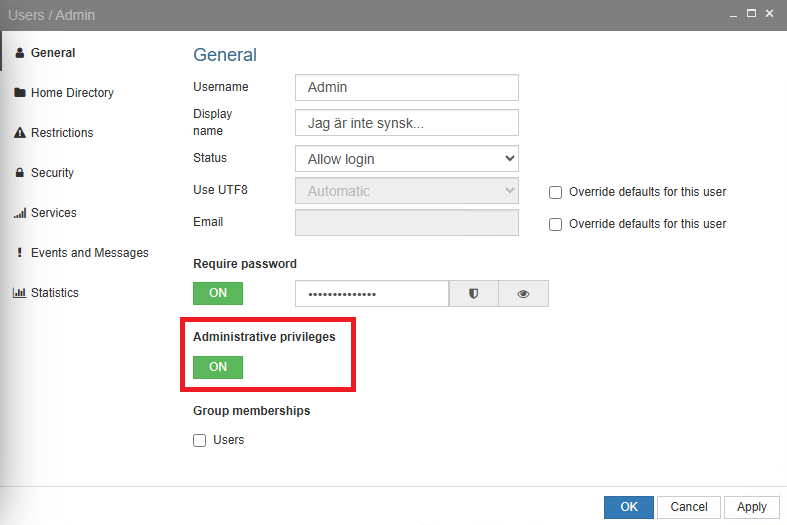
Task: Click the Security padlock icon
Action: 19,173
